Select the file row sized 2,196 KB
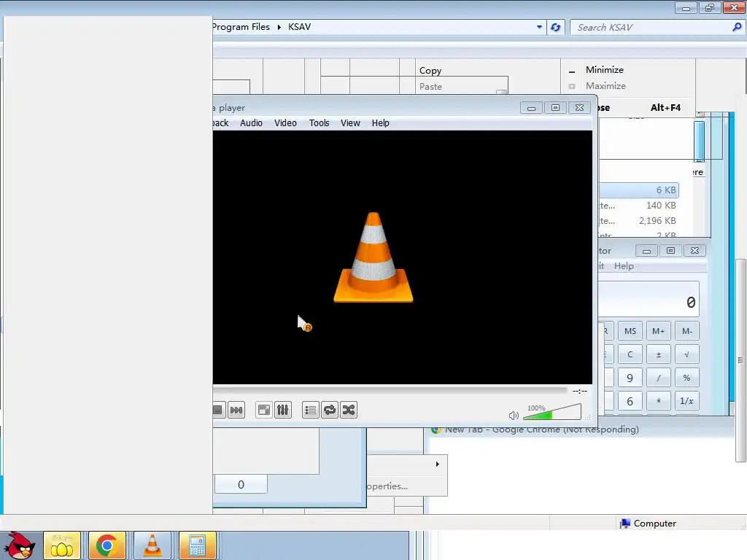This screenshot has height=560, width=747. pos(638,220)
